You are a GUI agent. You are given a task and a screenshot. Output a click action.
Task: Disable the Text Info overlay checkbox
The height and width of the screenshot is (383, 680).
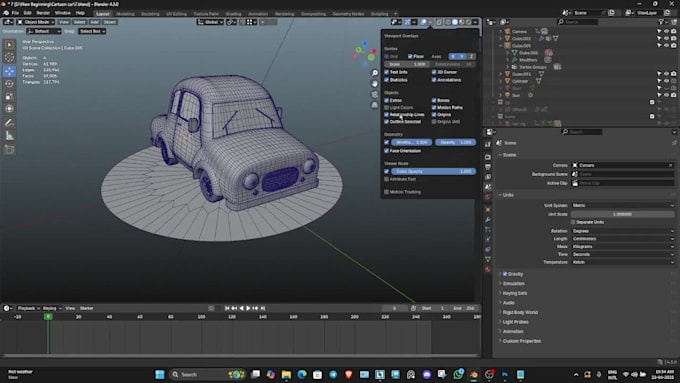pyautogui.click(x=386, y=72)
